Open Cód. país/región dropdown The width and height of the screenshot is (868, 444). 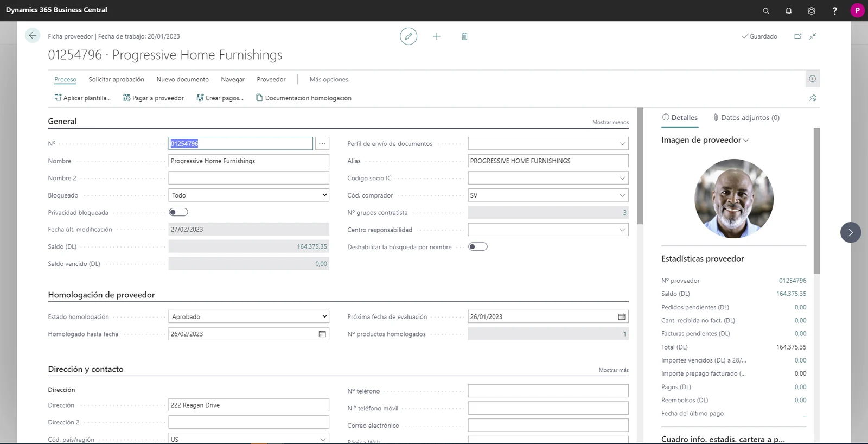pos(323,439)
